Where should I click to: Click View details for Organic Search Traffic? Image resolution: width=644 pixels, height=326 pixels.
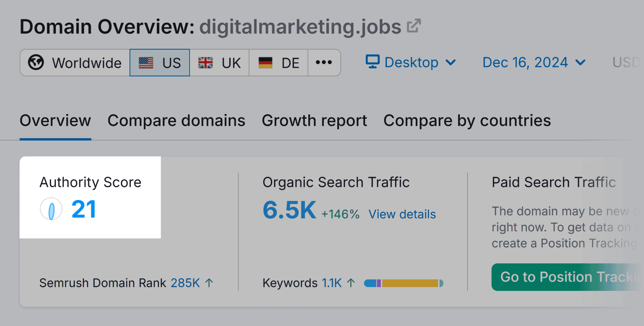tap(402, 214)
